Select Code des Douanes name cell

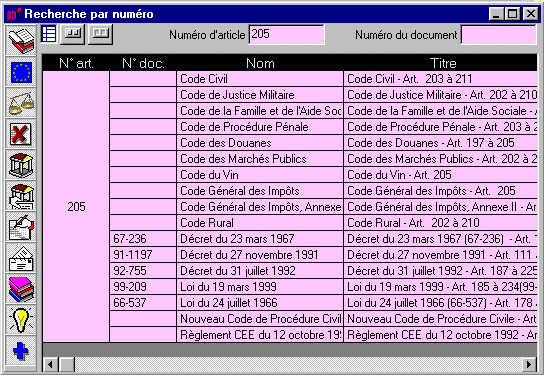[x=260, y=143]
